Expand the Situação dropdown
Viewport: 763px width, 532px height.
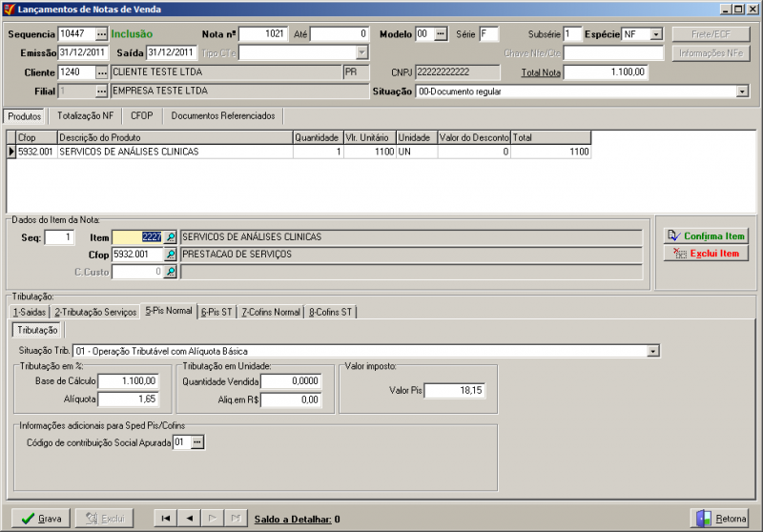742,92
